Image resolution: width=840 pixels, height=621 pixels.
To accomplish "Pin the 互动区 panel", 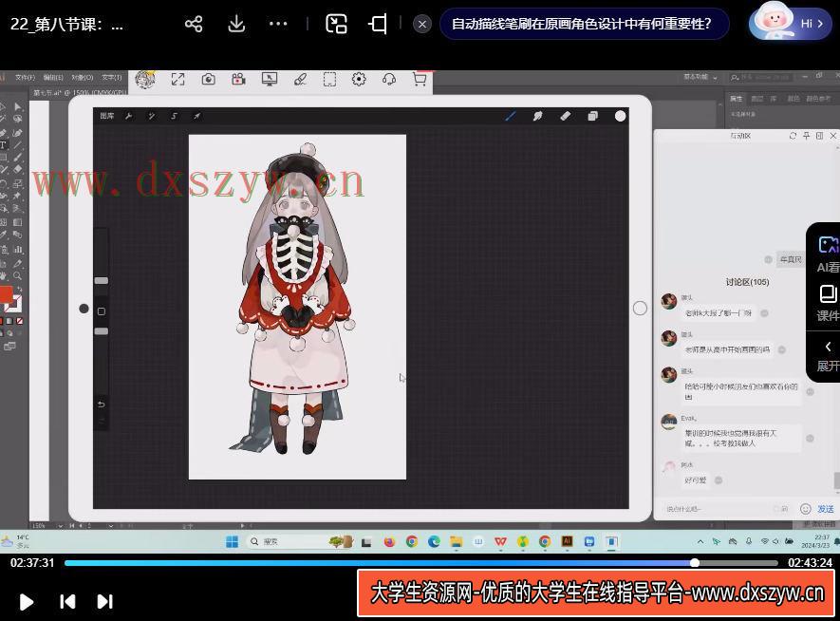I will point(806,136).
